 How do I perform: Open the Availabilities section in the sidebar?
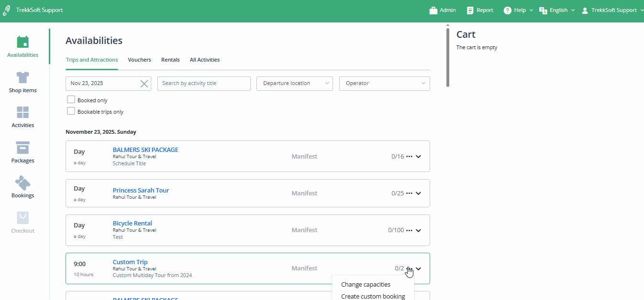point(22,45)
